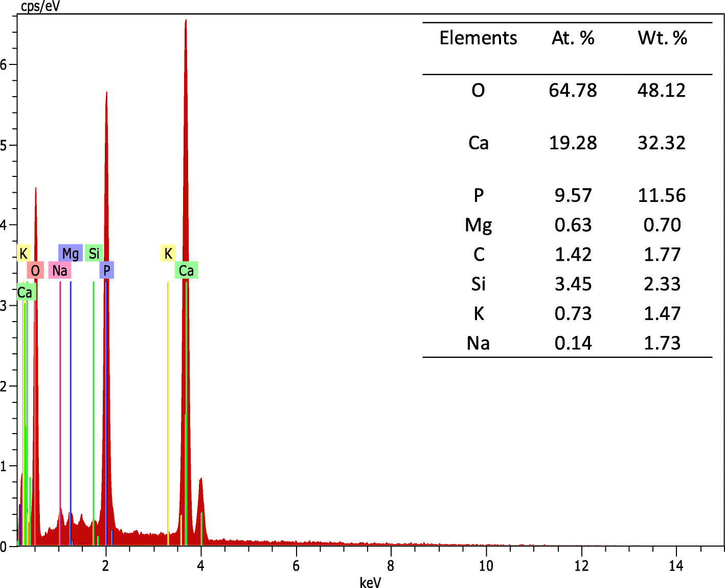Select the blue P element label
Viewport: 725px width, 588px height.
click(107, 270)
